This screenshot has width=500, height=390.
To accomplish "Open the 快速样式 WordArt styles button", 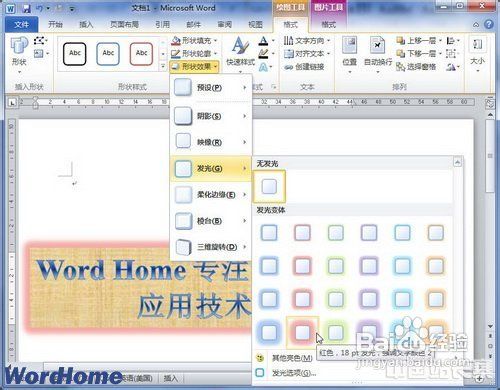I will tap(240, 54).
